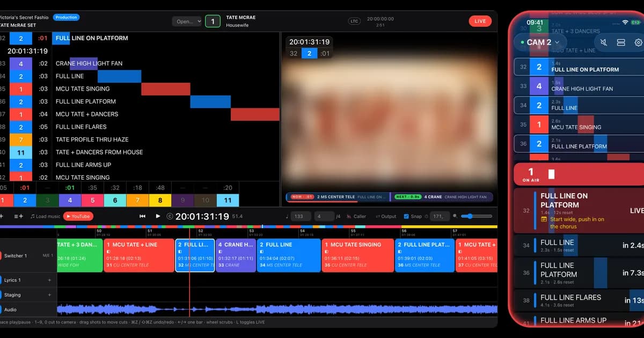
Task: Click CRANE HIGH LIGHT FAN on phone
Action: (580, 86)
